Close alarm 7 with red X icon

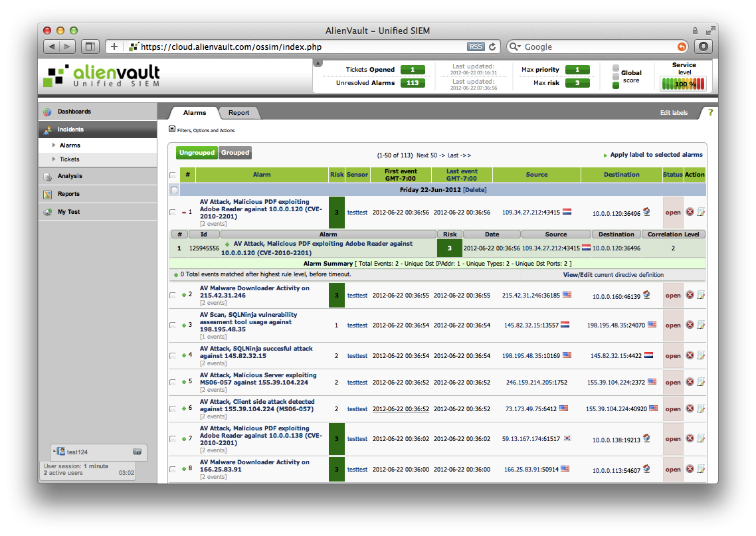tap(690, 438)
